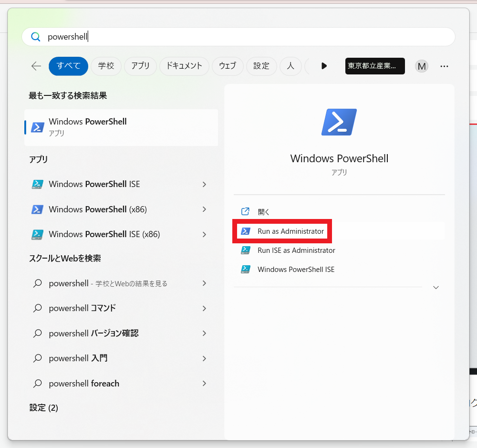Click the search magnifier icon
The image size is (477, 448).
pos(35,36)
